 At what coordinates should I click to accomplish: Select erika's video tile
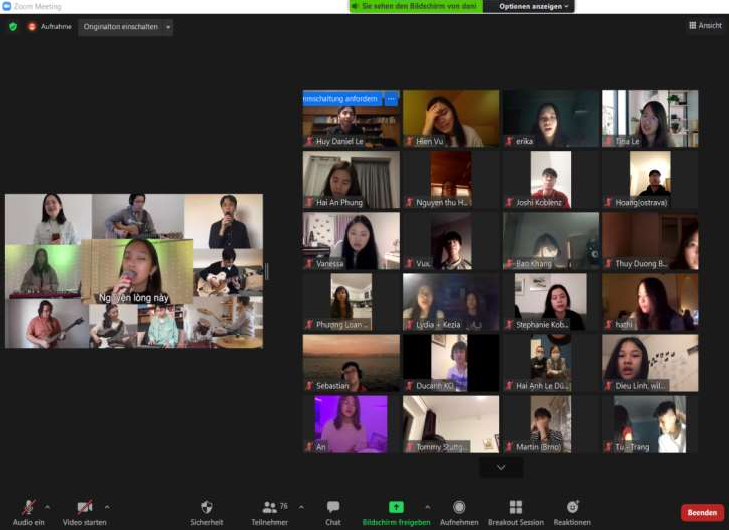[551, 119]
